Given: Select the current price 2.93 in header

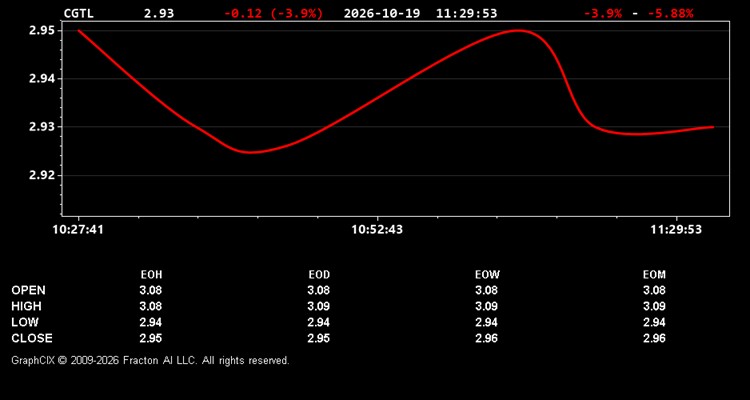Looking at the screenshot, I should click(x=159, y=13).
